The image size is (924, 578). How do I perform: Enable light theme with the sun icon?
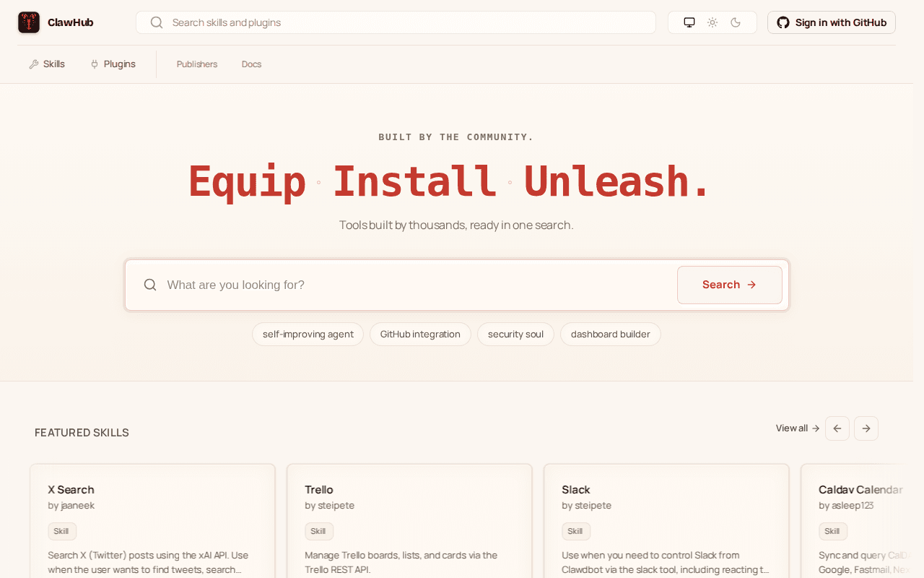(x=712, y=22)
